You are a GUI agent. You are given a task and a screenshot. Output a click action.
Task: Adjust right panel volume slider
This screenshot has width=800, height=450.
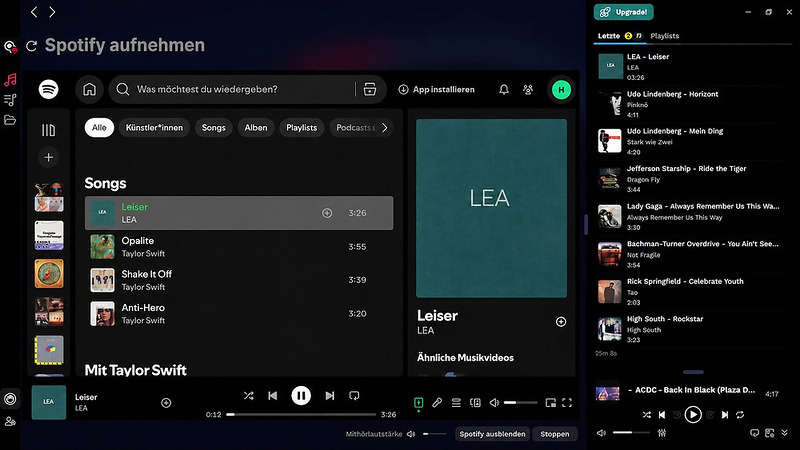pyautogui.click(x=632, y=433)
